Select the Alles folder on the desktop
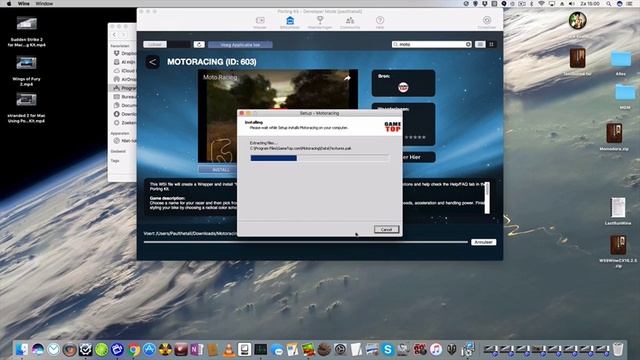The width and height of the screenshot is (640, 360). (x=621, y=63)
